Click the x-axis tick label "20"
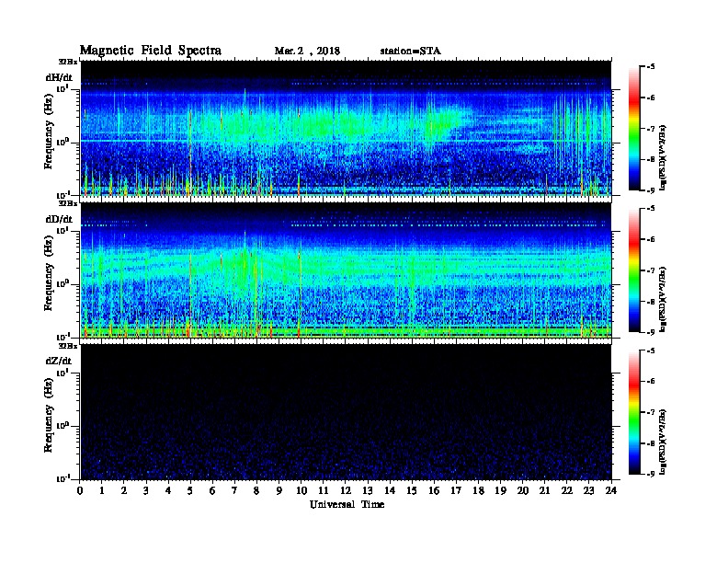 [x=522, y=490]
